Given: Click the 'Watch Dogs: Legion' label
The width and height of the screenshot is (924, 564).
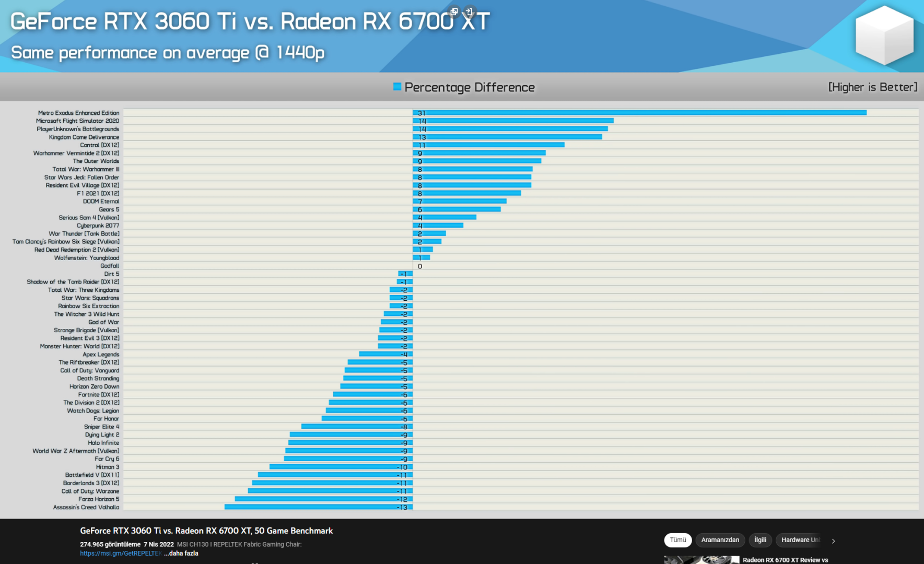Looking at the screenshot, I should pos(93,410).
